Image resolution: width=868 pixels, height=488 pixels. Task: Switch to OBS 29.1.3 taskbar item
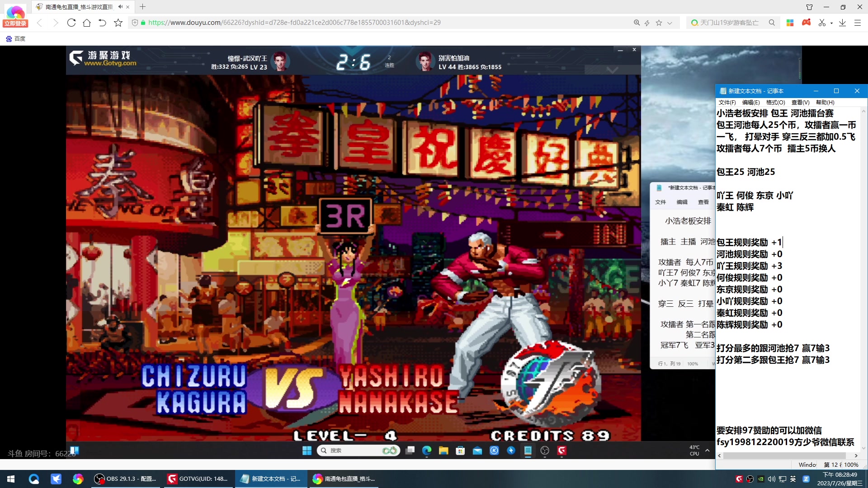pos(125,479)
